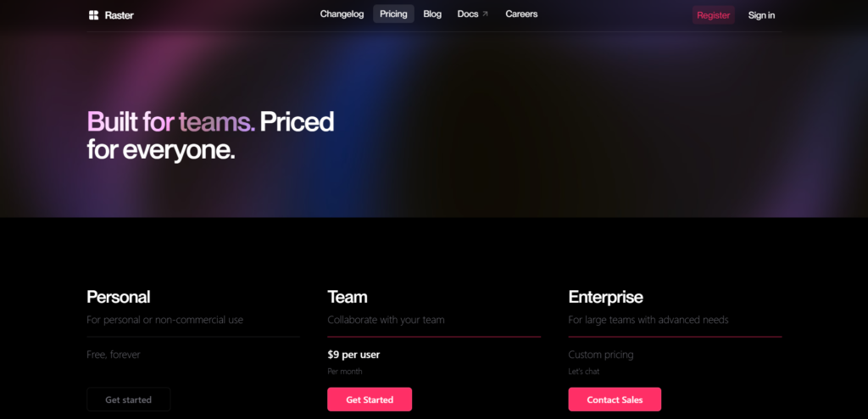Click Sign in in the header
Screen dimensions: 868x419
click(x=761, y=15)
